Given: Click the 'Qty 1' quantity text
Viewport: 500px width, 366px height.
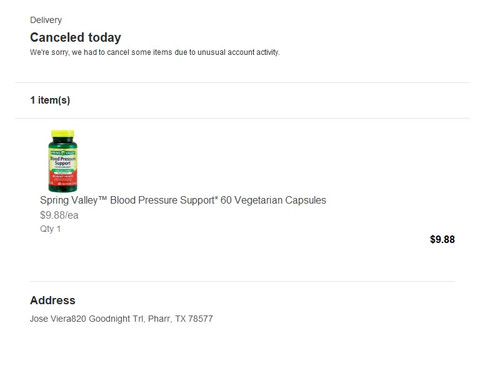Looking at the screenshot, I should point(50,229).
